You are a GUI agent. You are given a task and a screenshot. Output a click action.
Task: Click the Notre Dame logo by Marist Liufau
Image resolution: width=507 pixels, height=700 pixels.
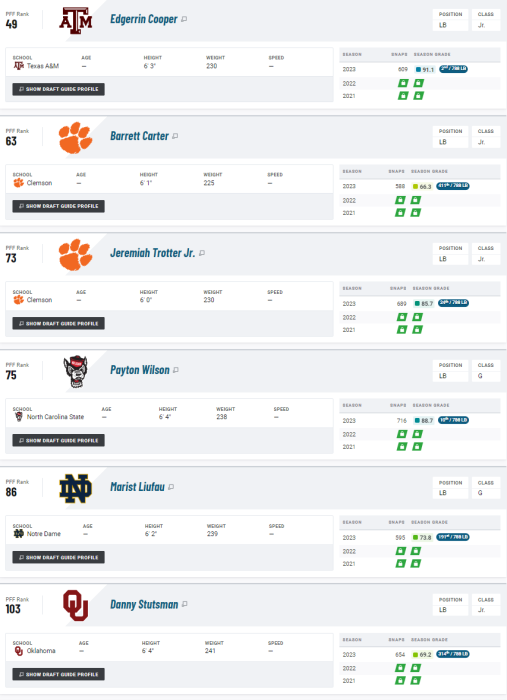(x=76, y=489)
